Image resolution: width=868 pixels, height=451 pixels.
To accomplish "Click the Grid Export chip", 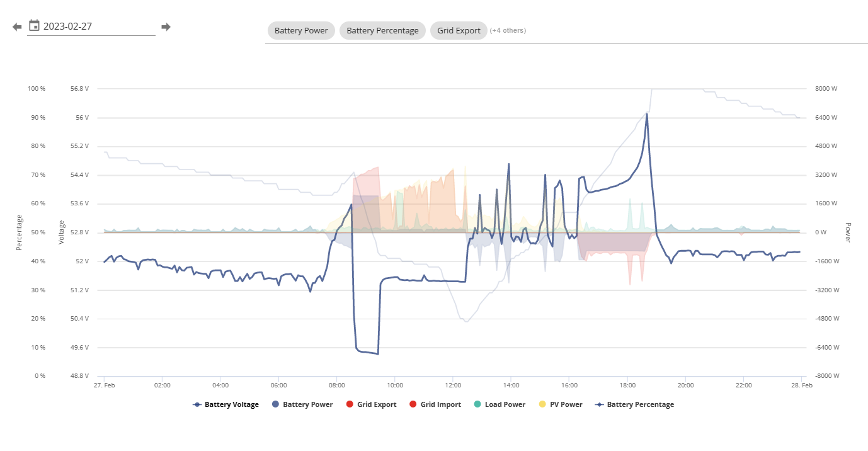I will (x=459, y=30).
